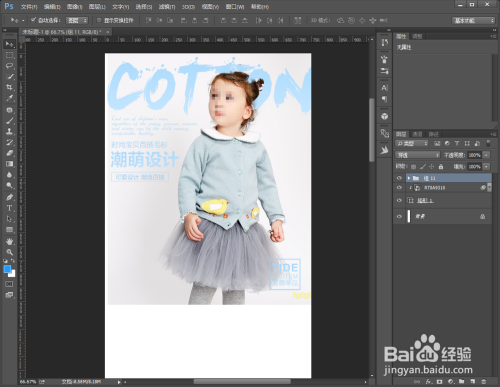Select the Spot Healing Brush tool
This screenshot has width=500, height=387.
(9, 110)
